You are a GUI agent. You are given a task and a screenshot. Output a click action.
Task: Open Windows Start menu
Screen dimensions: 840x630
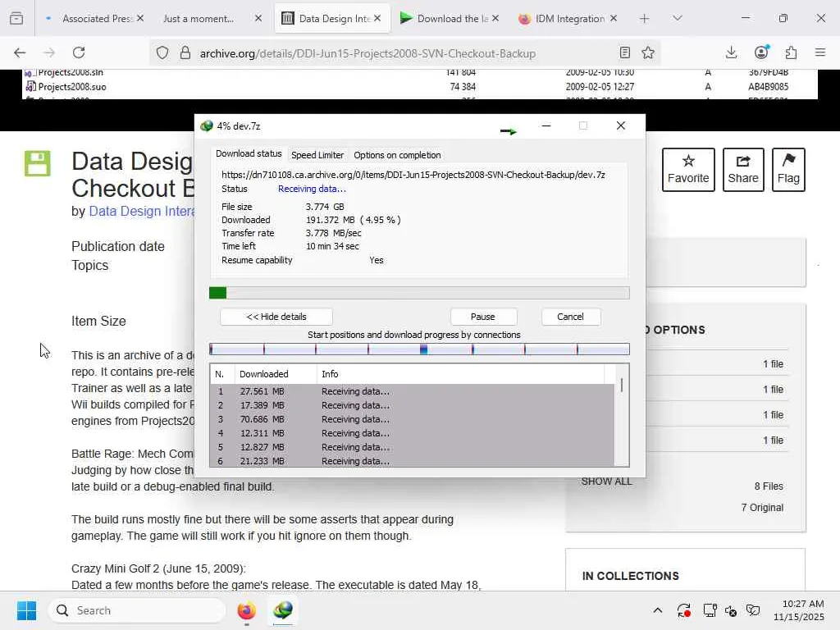[26, 610]
